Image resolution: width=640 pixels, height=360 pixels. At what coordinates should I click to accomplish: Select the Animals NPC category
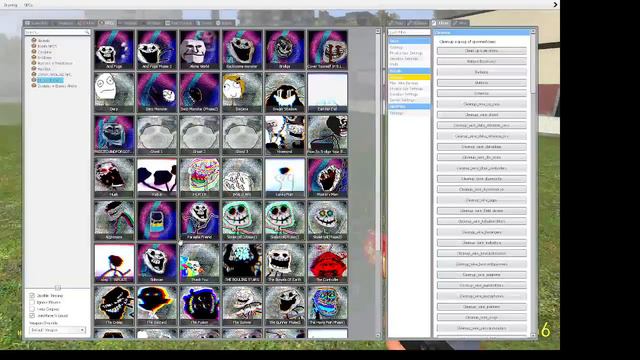pyautogui.click(x=43, y=40)
